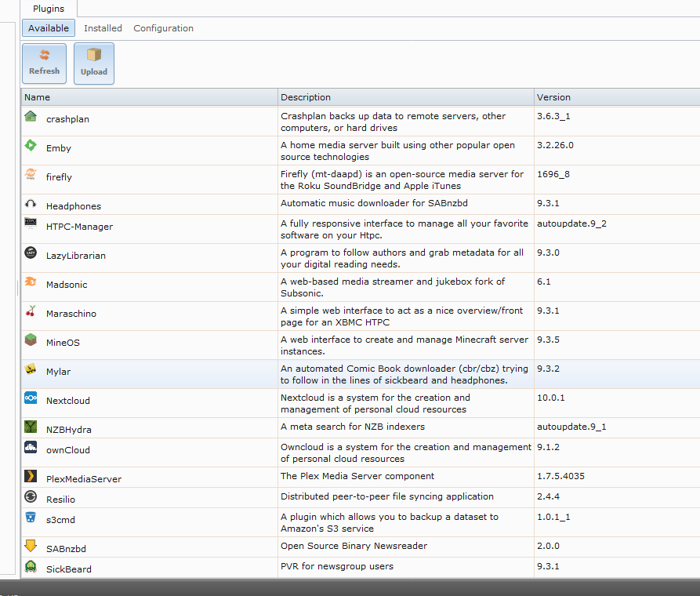
Task: Select the crashplan plugin name
Action: [x=68, y=119]
